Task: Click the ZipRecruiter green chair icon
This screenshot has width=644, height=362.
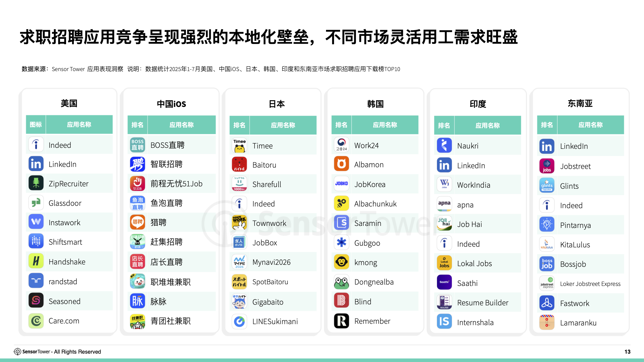Action: pyautogui.click(x=36, y=183)
